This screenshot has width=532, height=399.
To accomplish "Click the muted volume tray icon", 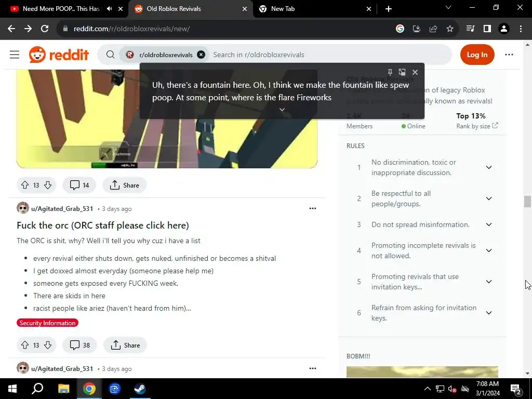I will (452, 389).
